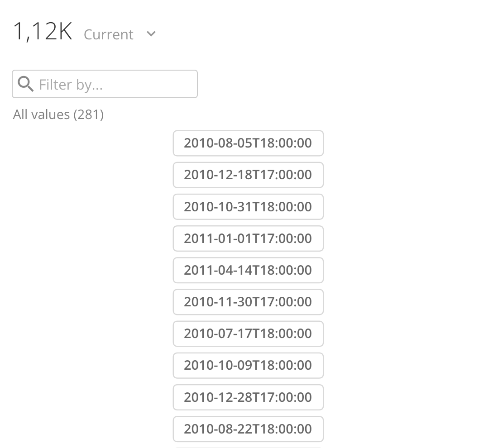The height and width of the screenshot is (448, 498).
Task: Select the 2010-10-09T18:00:00 value chip
Action: coord(248,365)
